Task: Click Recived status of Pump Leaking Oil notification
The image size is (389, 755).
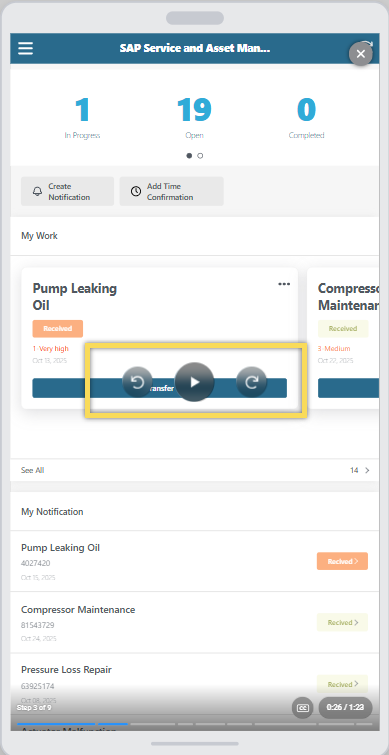Action: coord(342,561)
